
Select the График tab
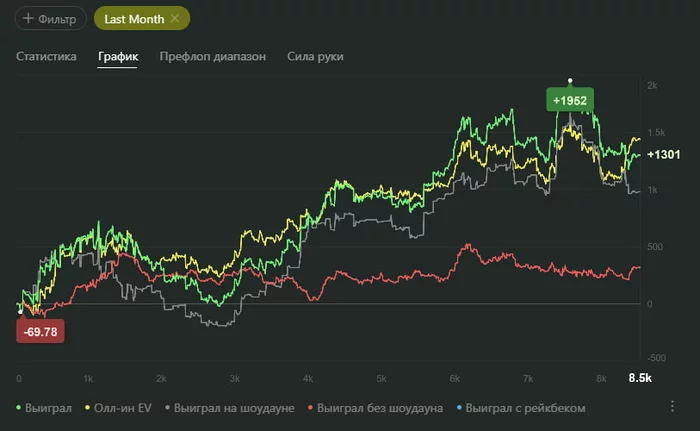coord(117,57)
